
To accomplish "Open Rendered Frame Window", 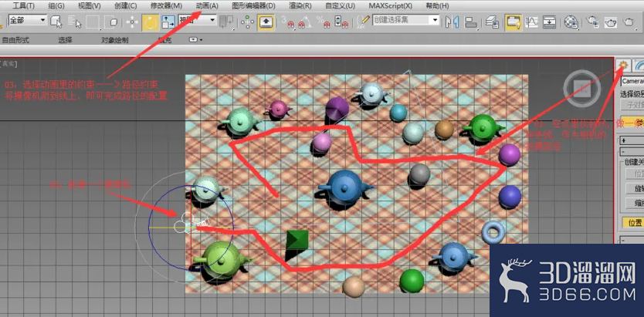I will [x=611, y=22].
